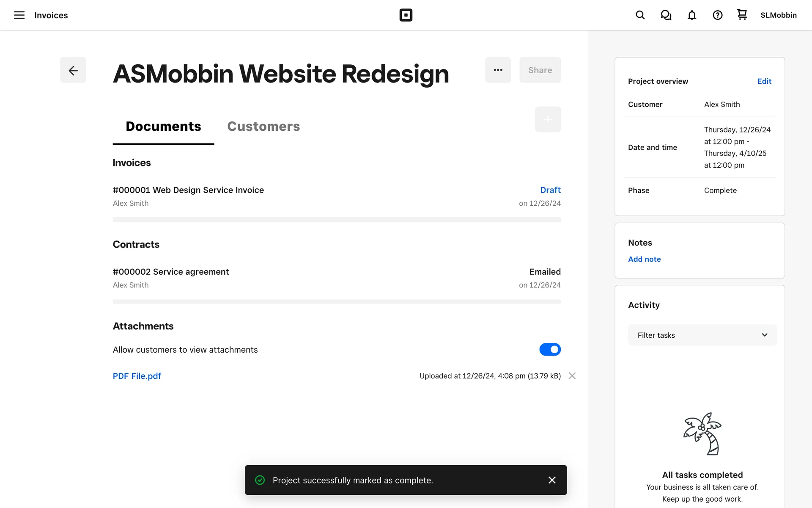Viewport: 812px width, 508px height.
Task: Open search with magnifier icon
Action: click(640, 15)
